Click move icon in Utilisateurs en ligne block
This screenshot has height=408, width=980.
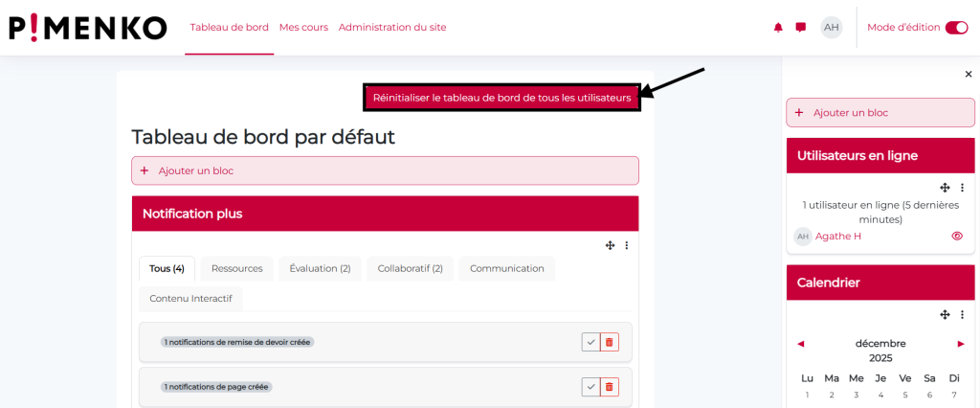click(945, 188)
